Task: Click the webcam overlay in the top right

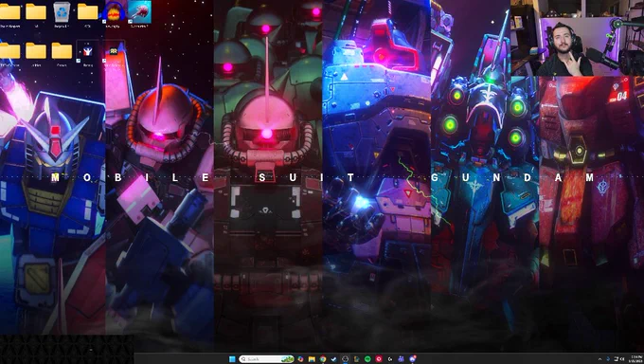Action: click(x=577, y=38)
